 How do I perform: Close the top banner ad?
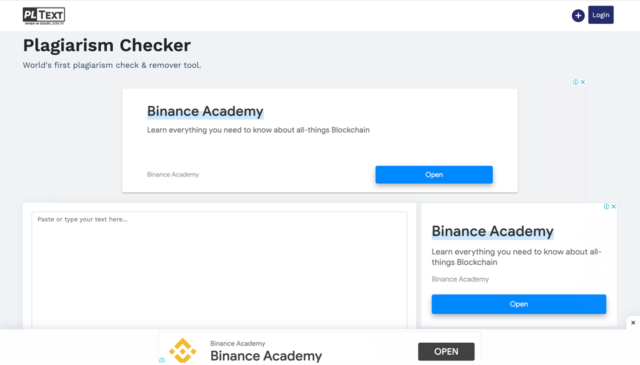pos(583,82)
